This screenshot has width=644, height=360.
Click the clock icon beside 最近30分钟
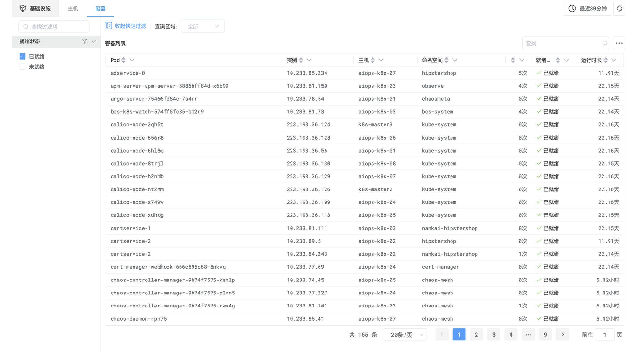click(572, 8)
